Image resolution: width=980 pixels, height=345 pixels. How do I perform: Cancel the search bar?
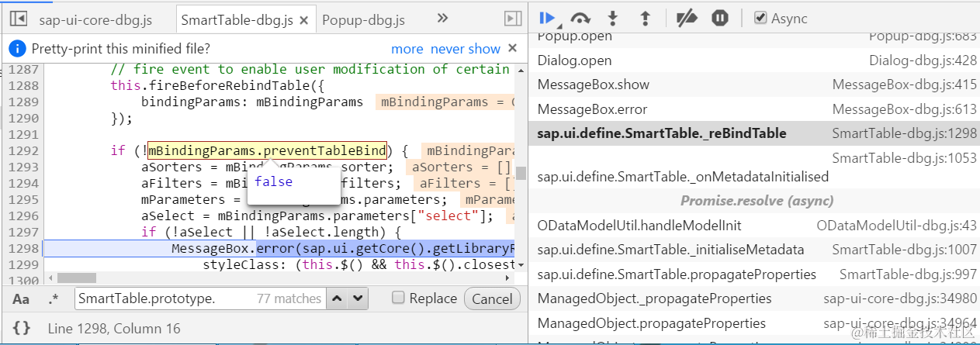point(492,298)
